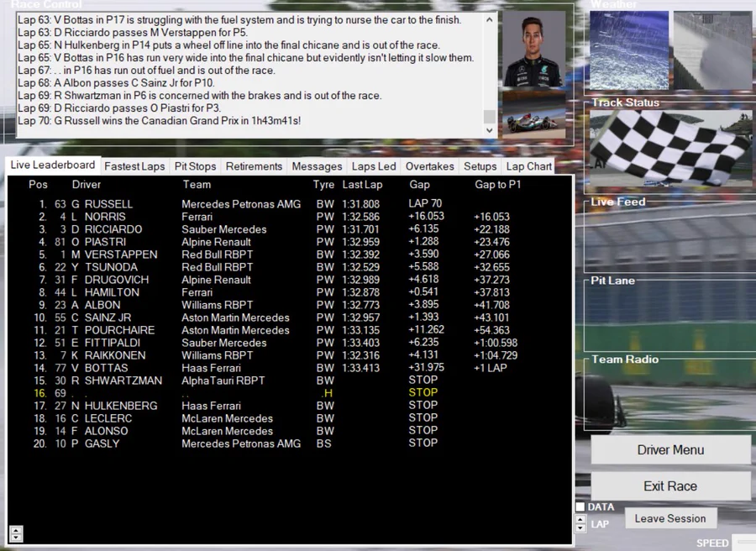Open the Pit Stops tab
756x551 pixels.
pos(195,166)
